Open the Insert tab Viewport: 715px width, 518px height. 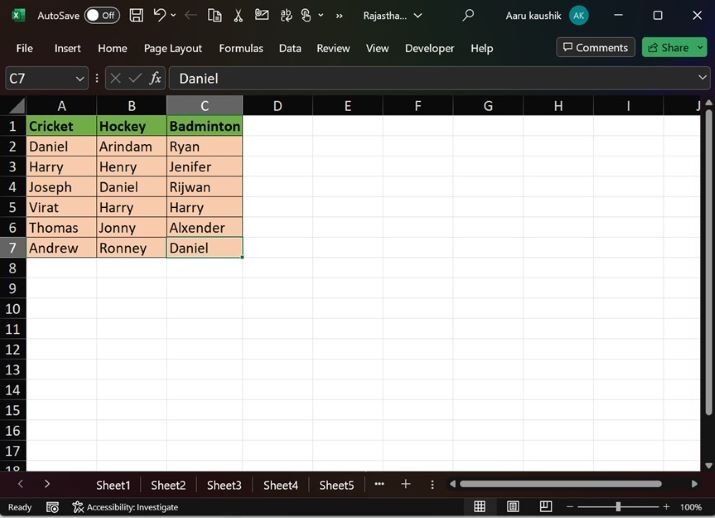67,48
